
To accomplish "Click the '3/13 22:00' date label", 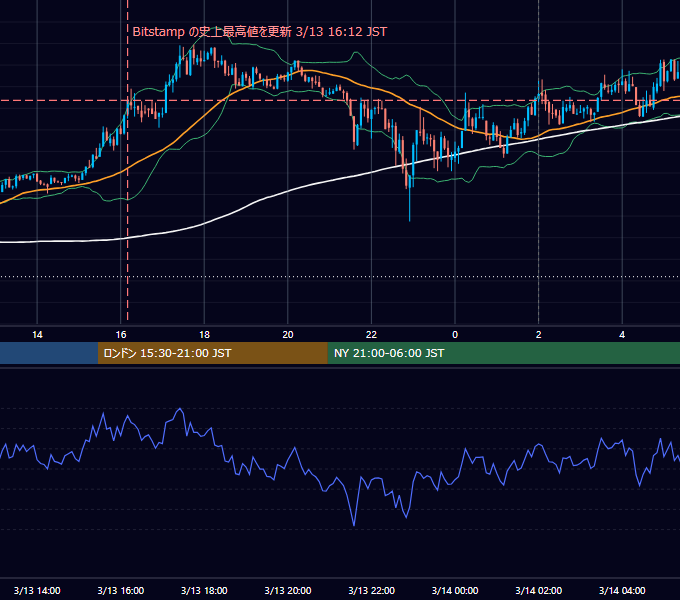I will coord(372,590).
